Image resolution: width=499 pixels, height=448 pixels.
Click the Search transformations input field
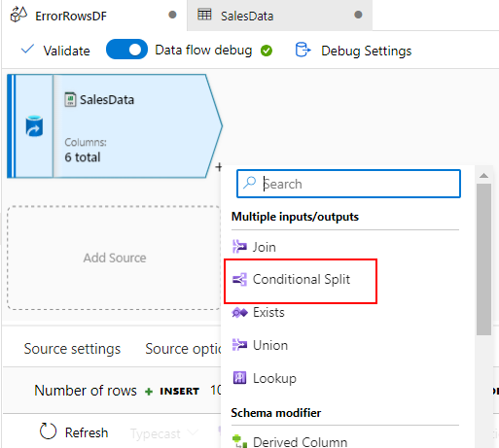pyautogui.click(x=348, y=184)
